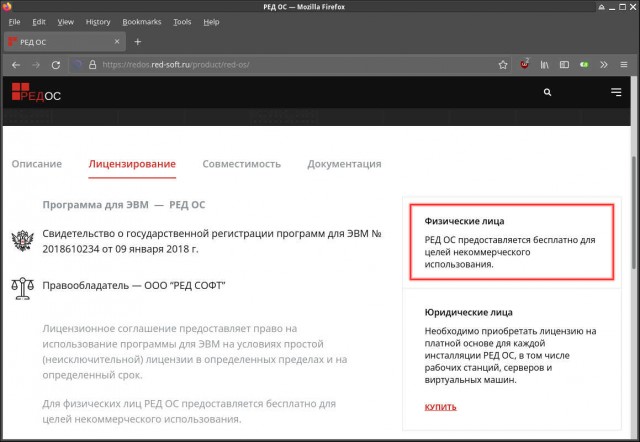The height and width of the screenshot is (442, 640).
Task: Maximize the Firefox window
Action: click(x=622, y=7)
